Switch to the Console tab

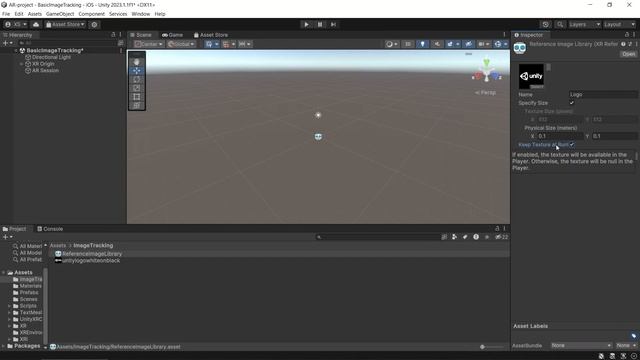point(50,229)
